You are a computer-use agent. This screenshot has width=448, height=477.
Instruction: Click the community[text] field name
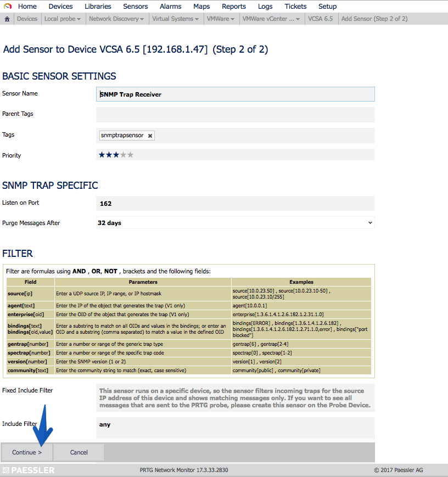(27, 371)
